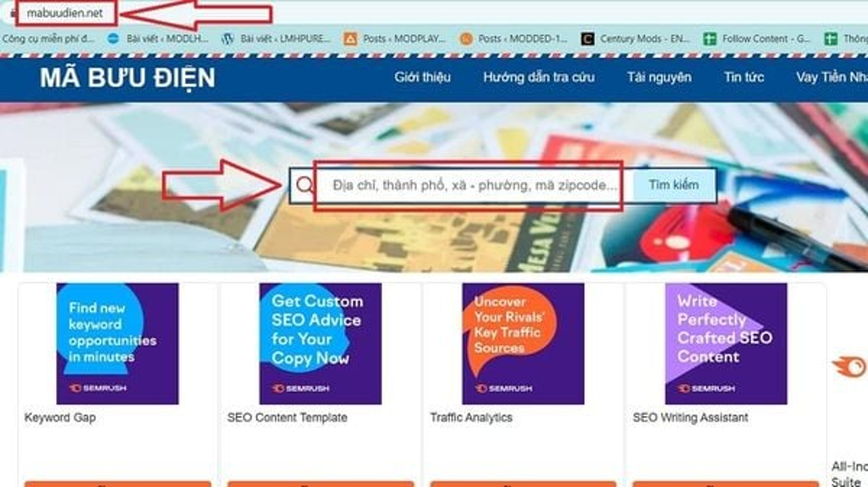This screenshot has height=487, width=868.
Task: Click the Semrush flame logo at right
Action: [849, 367]
